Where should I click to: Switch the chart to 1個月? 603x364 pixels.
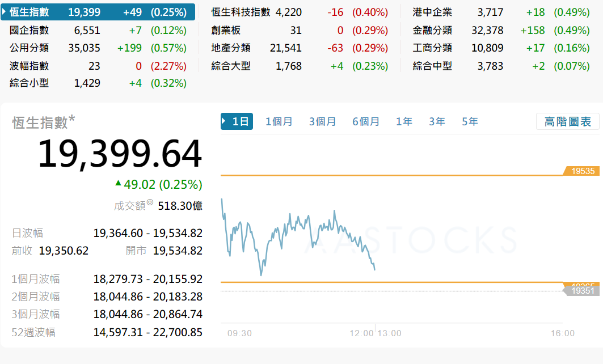point(279,121)
